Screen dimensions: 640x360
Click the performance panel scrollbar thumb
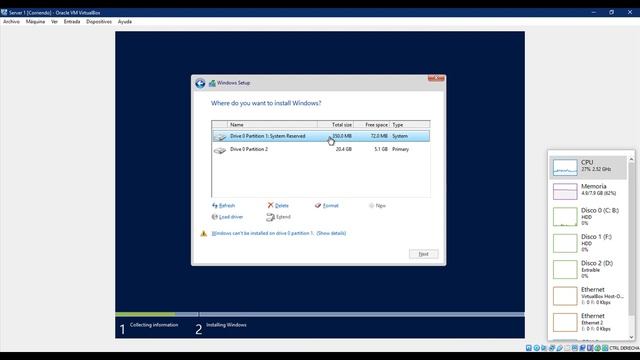pos(631,239)
